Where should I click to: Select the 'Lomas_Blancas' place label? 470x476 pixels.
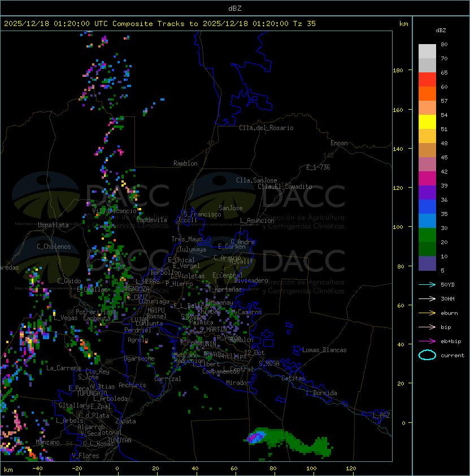(x=324, y=350)
